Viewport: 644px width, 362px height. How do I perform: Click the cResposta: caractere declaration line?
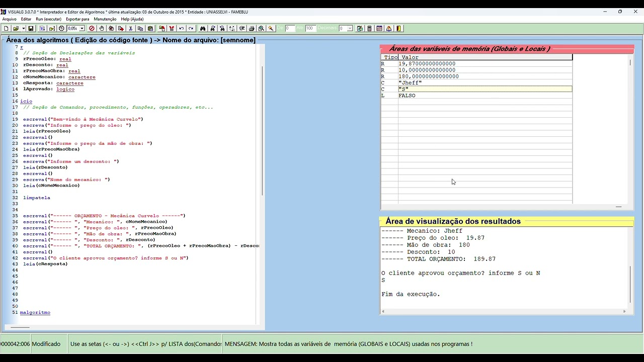(x=53, y=83)
